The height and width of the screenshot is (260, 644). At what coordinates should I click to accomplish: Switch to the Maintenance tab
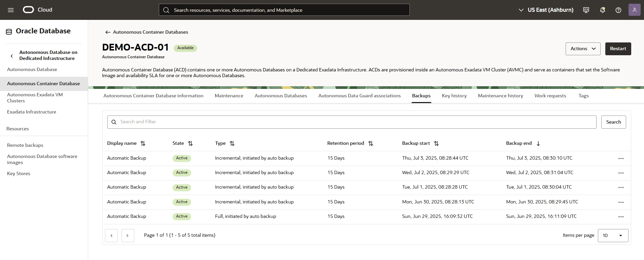pyautogui.click(x=229, y=96)
